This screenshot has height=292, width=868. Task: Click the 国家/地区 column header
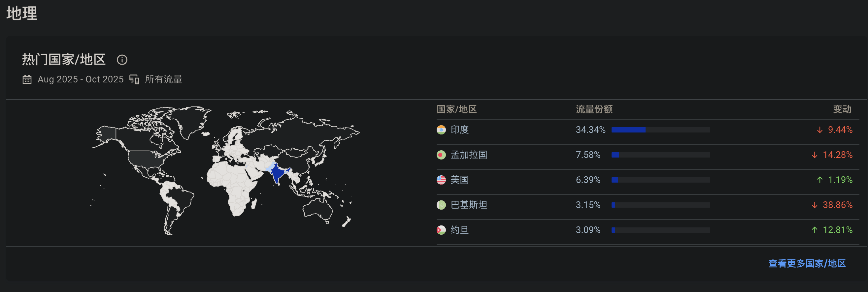[x=456, y=109]
